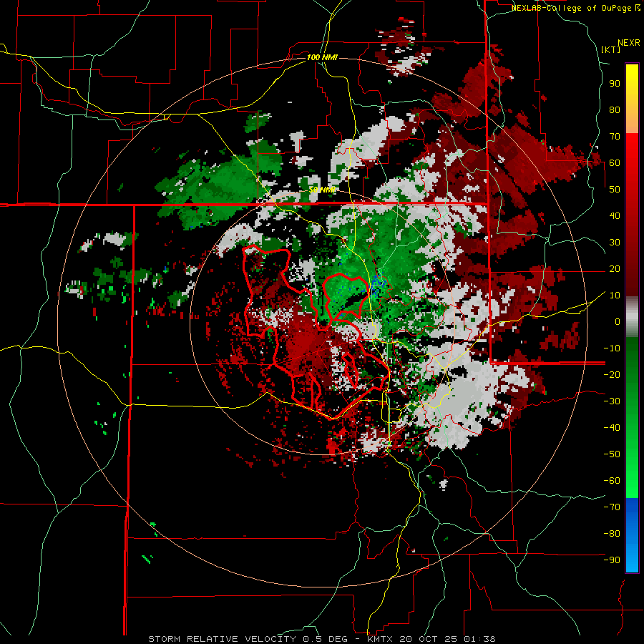The width and height of the screenshot is (644, 644).
Task: Click the -40 value on velocity scale
Action: [612, 428]
